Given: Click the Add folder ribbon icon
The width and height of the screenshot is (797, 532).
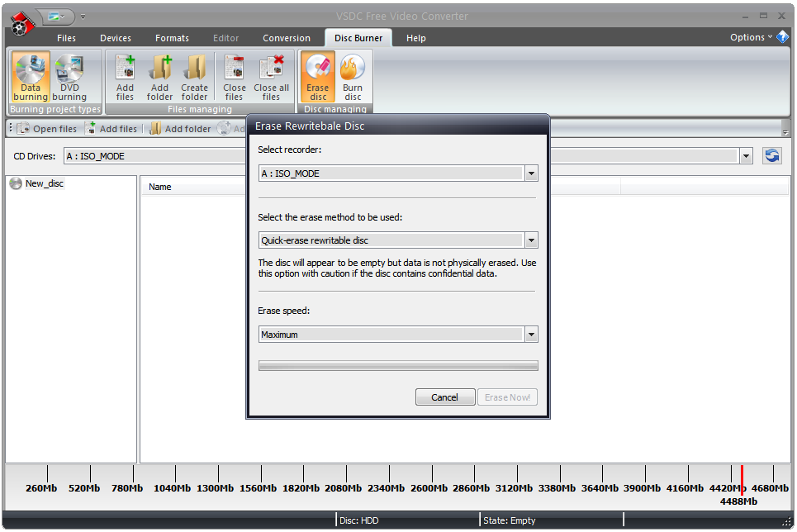Looking at the screenshot, I should (x=159, y=77).
